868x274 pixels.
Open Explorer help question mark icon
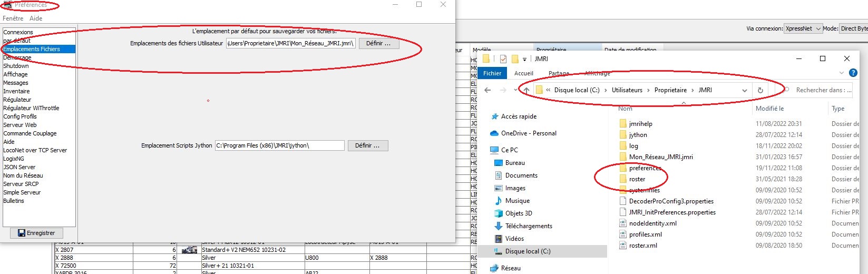853,73
